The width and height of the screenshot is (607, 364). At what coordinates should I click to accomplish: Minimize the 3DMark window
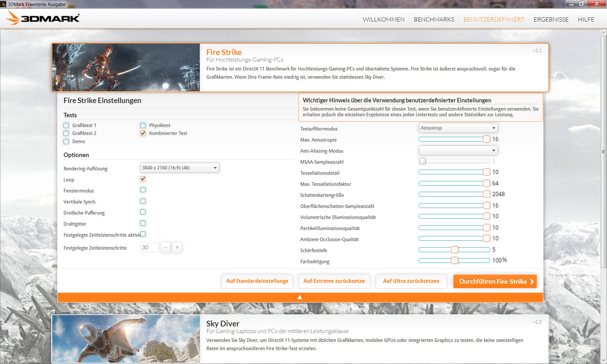[x=571, y=4]
